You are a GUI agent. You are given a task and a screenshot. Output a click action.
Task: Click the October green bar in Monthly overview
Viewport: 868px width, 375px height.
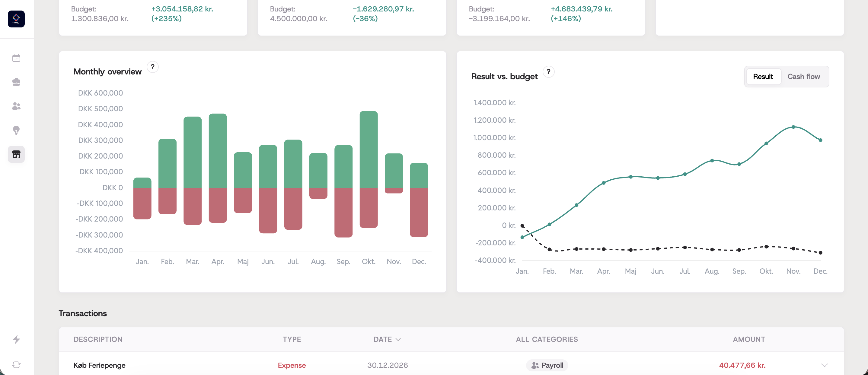(x=368, y=148)
